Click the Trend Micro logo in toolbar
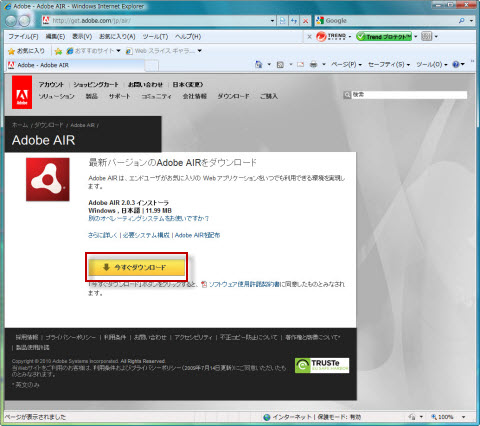Image resolution: width=480 pixels, height=426 pixels. 331,36
